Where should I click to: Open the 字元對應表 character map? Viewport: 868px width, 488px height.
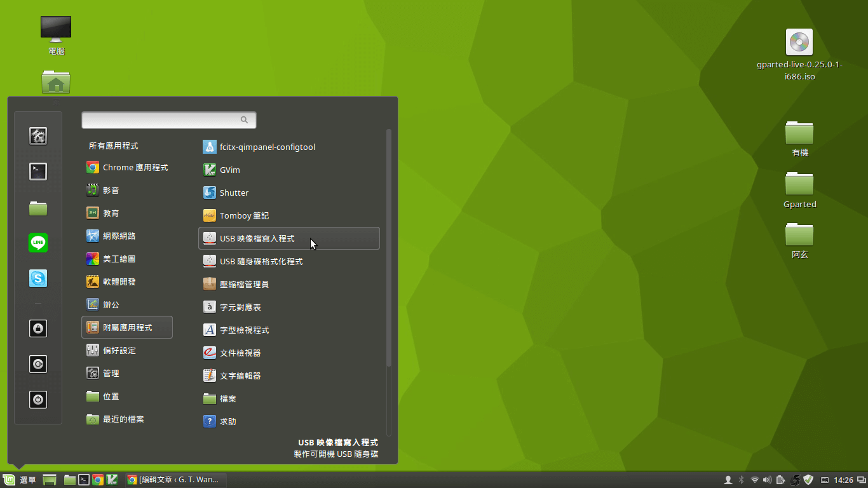(x=240, y=307)
